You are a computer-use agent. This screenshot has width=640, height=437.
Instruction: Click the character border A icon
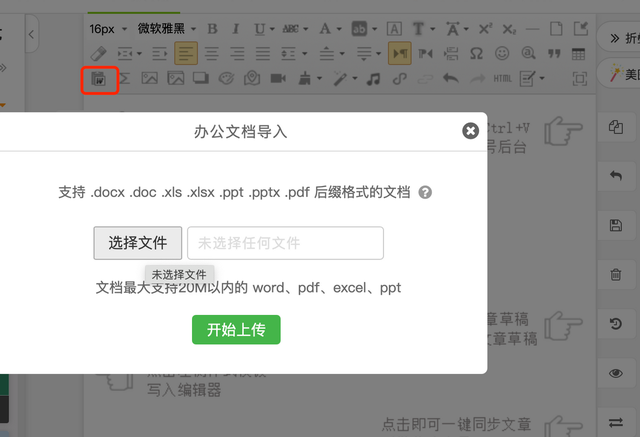(x=394, y=29)
